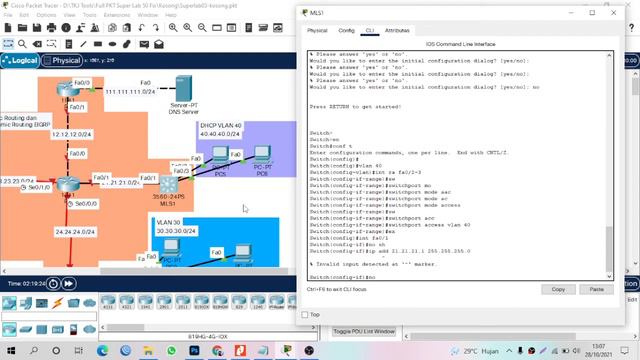Switch to the Physical tab in MLS1
Image resolution: width=640 pixels, height=360 pixels.
pyautogui.click(x=317, y=31)
